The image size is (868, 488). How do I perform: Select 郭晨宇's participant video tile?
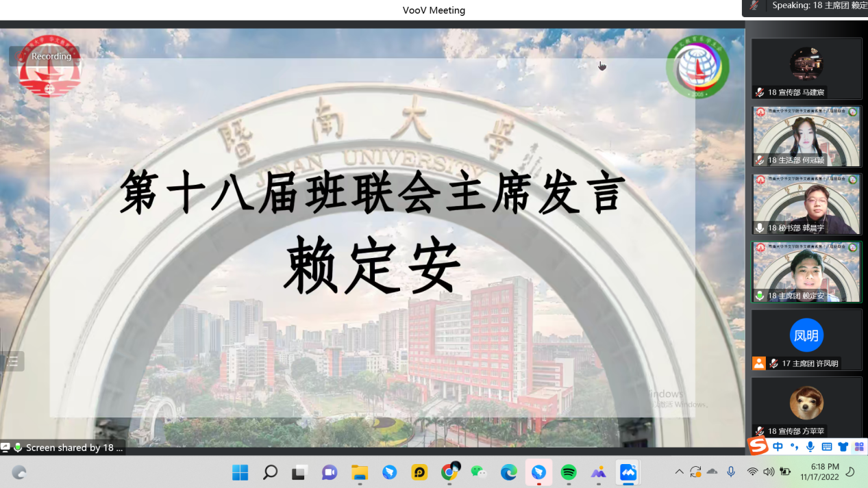click(x=806, y=203)
